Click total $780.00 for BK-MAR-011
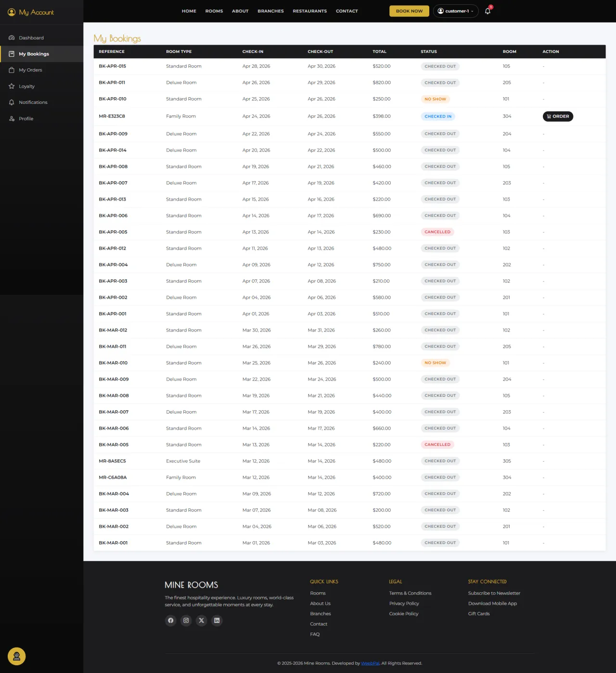The image size is (616, 673). coord(382,346)
